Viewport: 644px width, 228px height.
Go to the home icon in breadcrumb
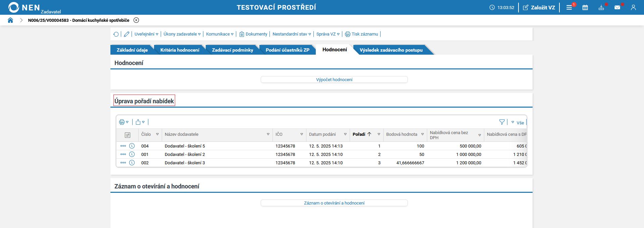[x=10, y=20]
